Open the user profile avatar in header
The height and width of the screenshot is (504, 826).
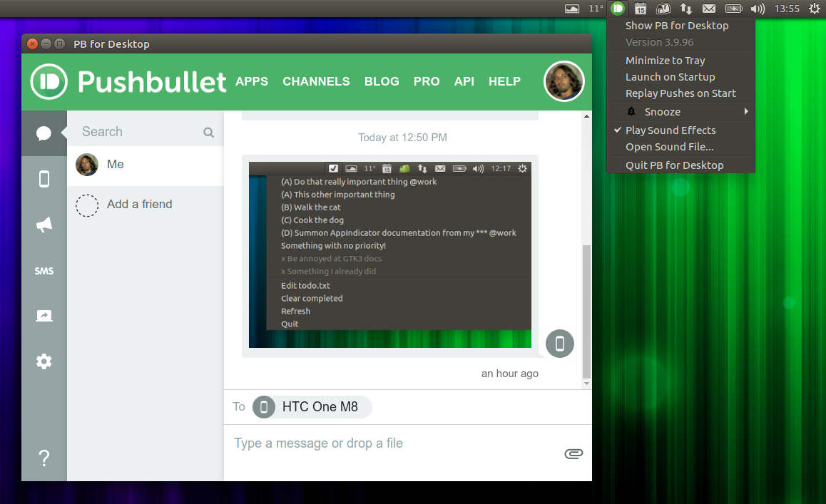pyautogui.click(x=564, y=82)
